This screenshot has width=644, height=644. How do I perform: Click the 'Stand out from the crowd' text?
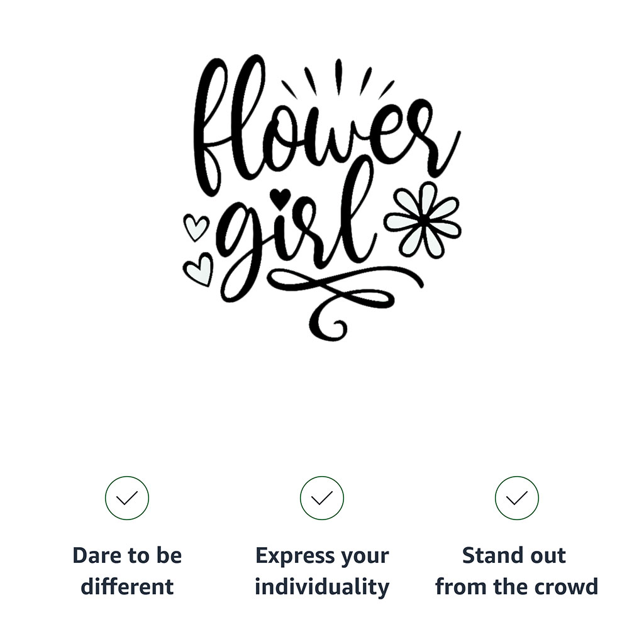(517, 571)
